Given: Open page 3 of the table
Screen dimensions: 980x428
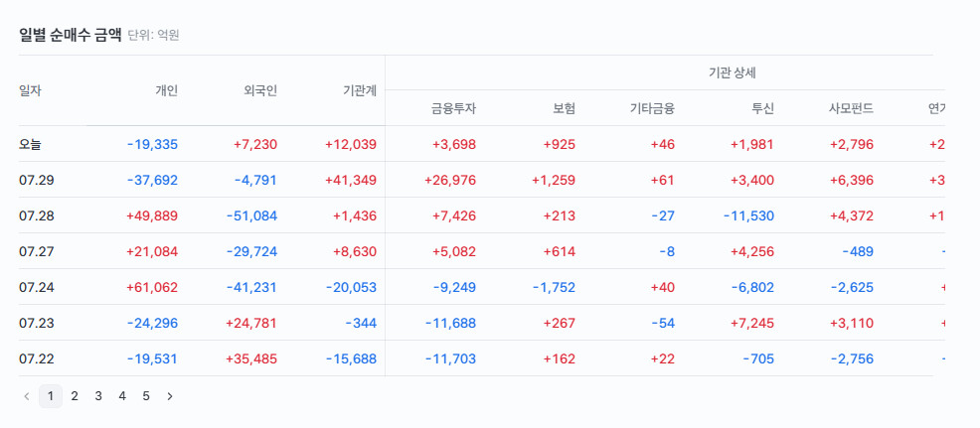Looking at the screenshot, I should click(98, 396).
